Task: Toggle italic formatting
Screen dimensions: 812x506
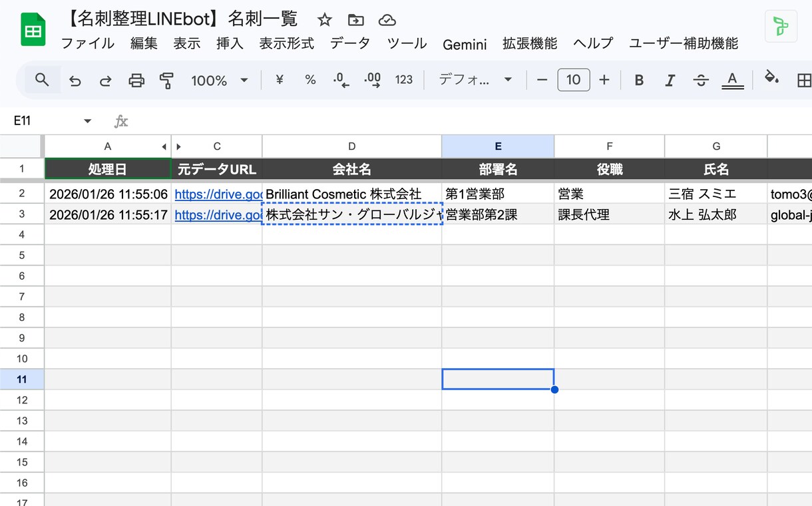Action: tap(670, 81)
